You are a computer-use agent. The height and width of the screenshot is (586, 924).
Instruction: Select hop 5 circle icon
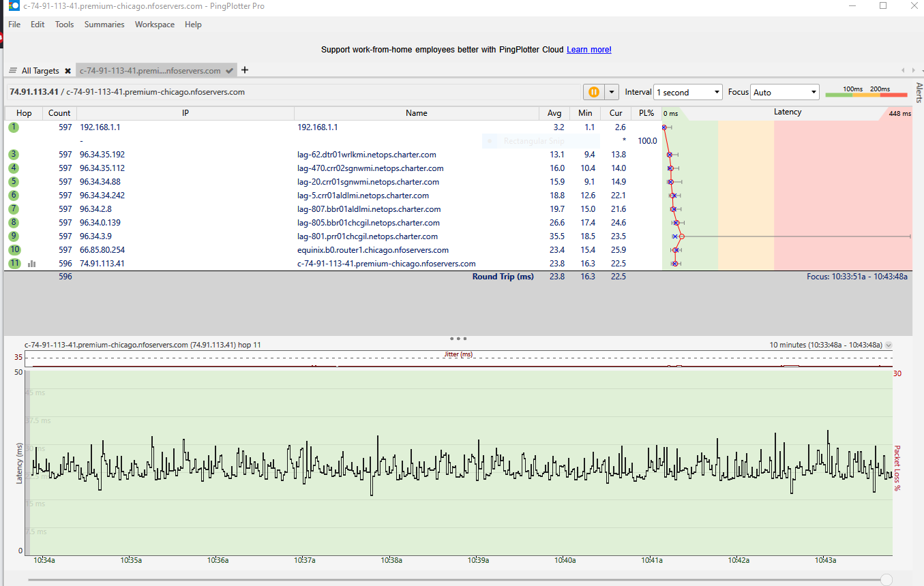pyautogui.click(x=14, y=182)
